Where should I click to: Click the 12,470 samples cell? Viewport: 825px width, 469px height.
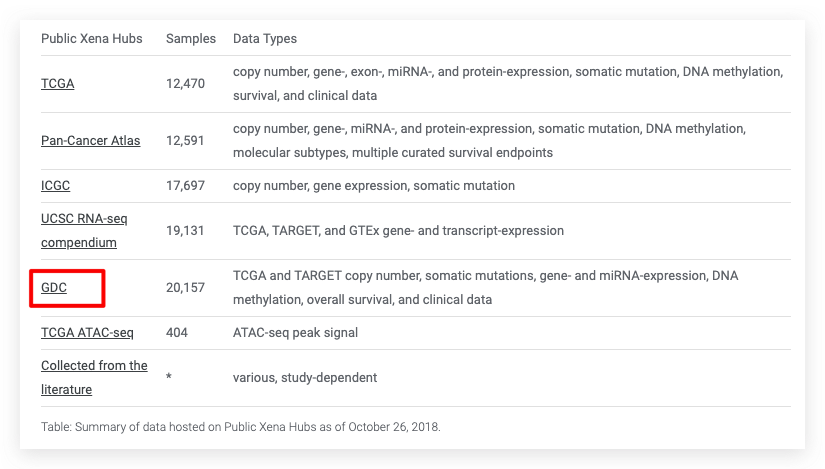tap(185, 84)
